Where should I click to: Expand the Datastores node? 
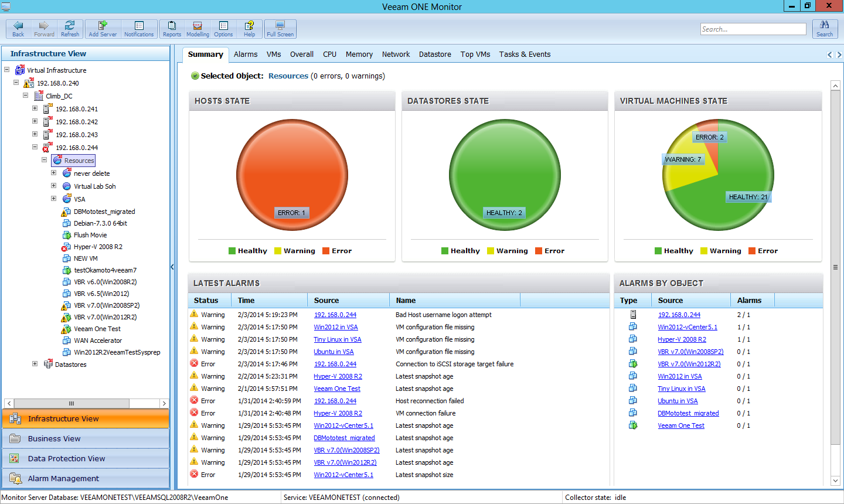coord(35,363)
